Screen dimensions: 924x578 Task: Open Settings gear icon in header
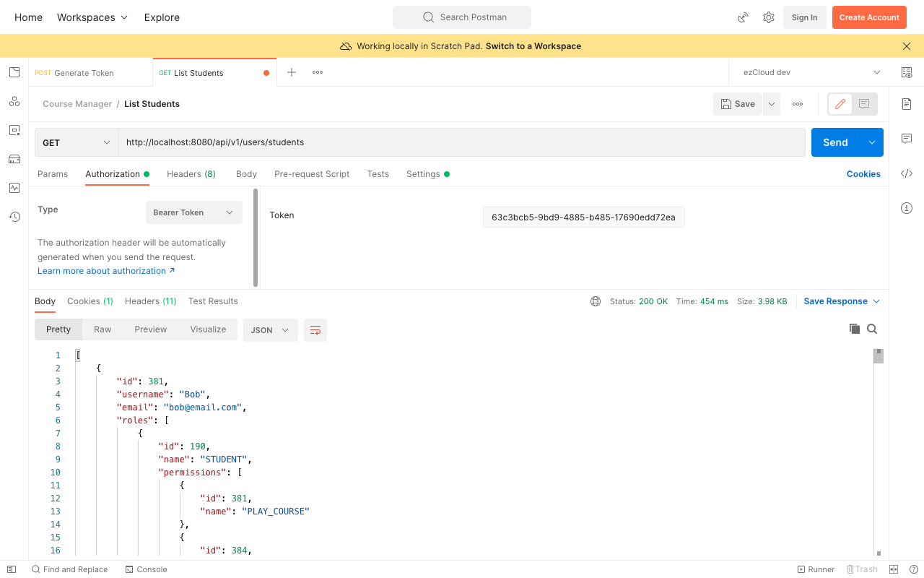[769, 17]
